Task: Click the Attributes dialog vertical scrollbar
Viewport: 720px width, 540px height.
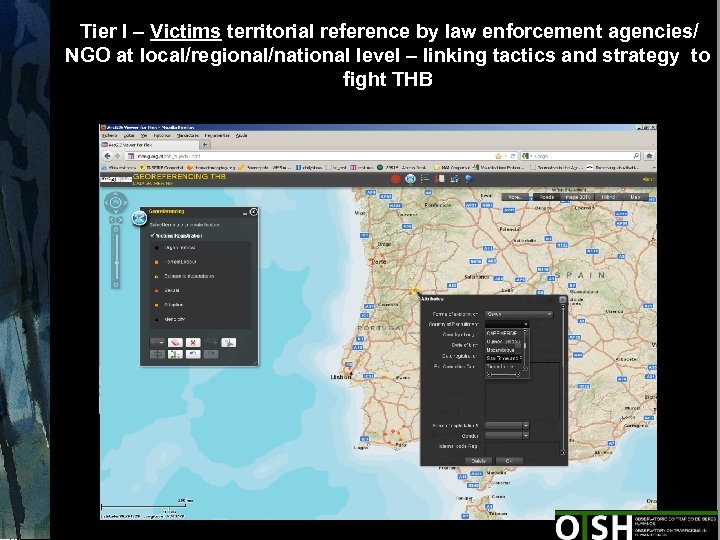Action: [x=563, y=379]
